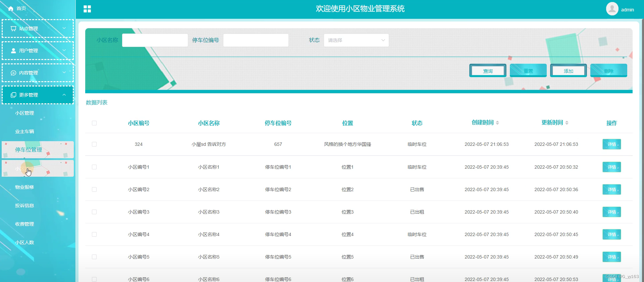644x282 pixels.
Task: Expand the 内容管理 menu chevron
Action: tap(64, 72)
